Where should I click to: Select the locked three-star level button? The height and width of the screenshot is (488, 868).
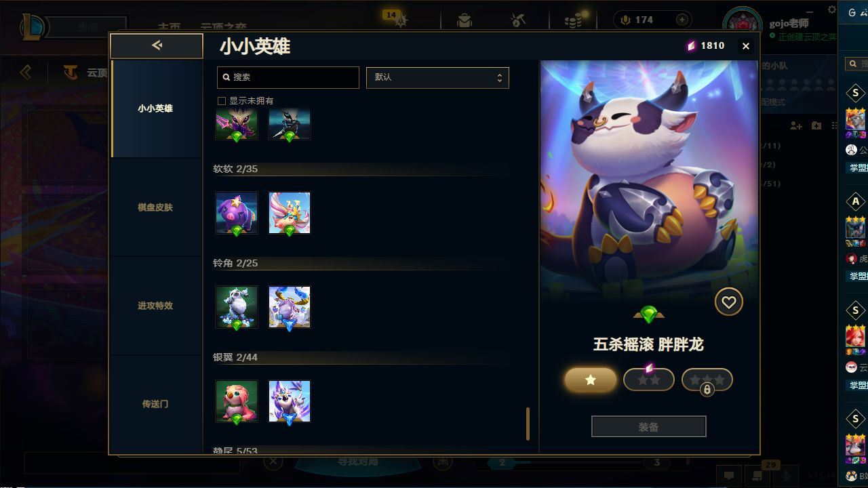click(x=707, y=380)
